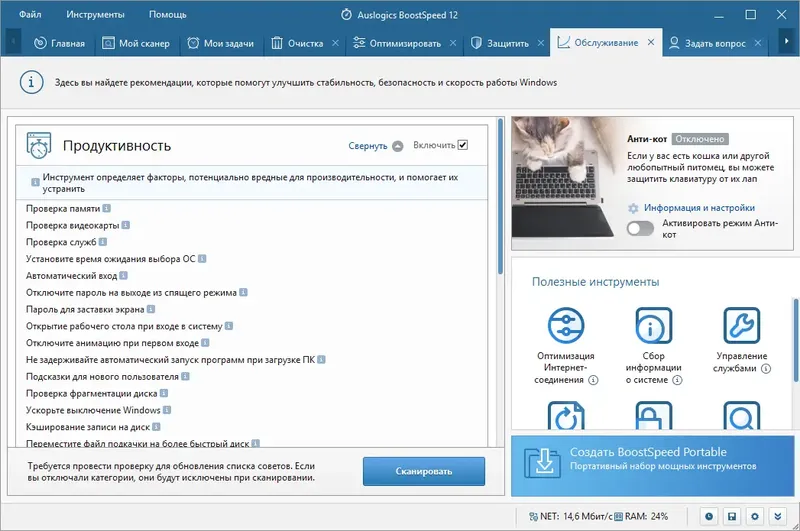Show info for Оптимизация Интернет-соединения
The width and height of the screenshot is (800, 531).
tap(593, 380)
